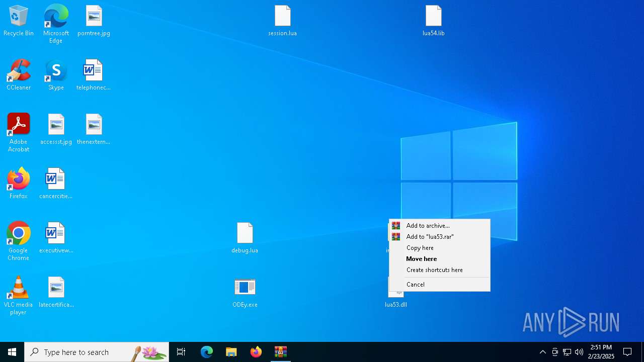Select the lua54.lib file icon

pyautogui.click(x=433, y=21)
